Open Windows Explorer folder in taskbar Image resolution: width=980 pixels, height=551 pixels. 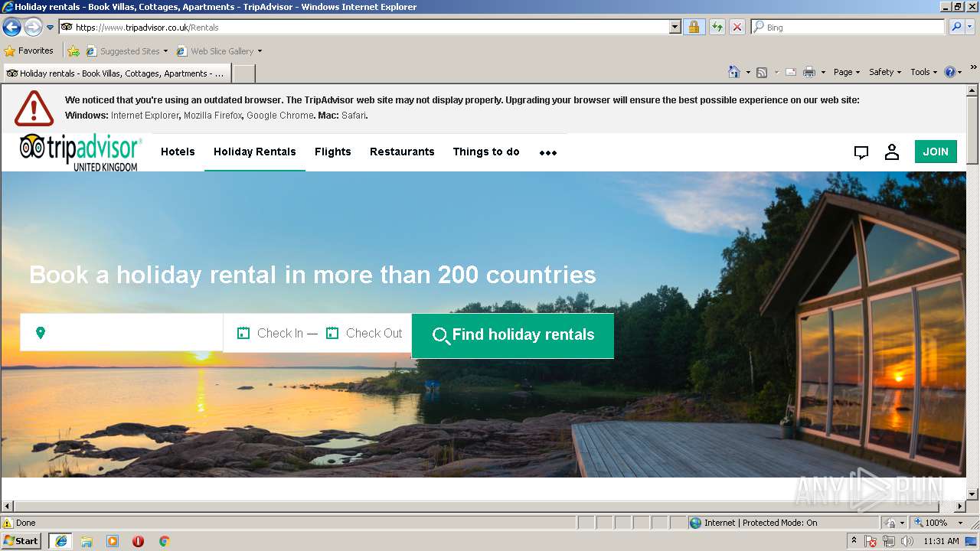tap(87, 541)
